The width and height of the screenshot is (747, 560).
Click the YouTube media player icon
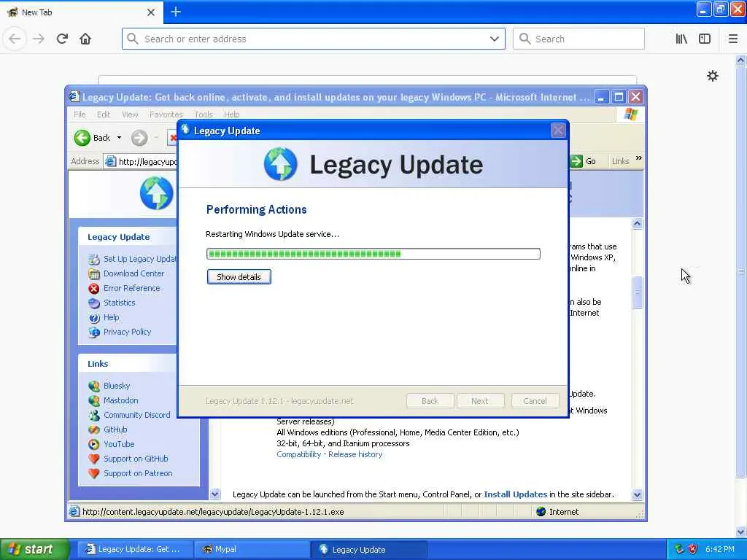94,444
